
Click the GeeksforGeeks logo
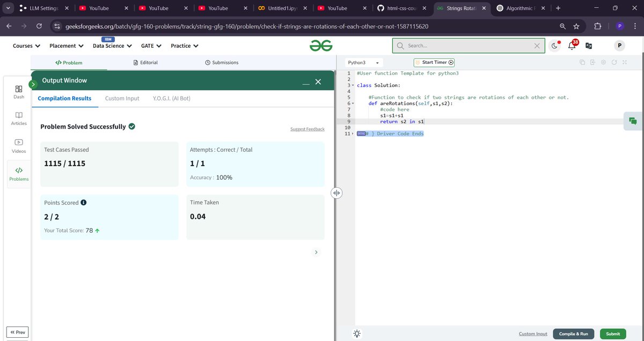[x=321, y=46]
